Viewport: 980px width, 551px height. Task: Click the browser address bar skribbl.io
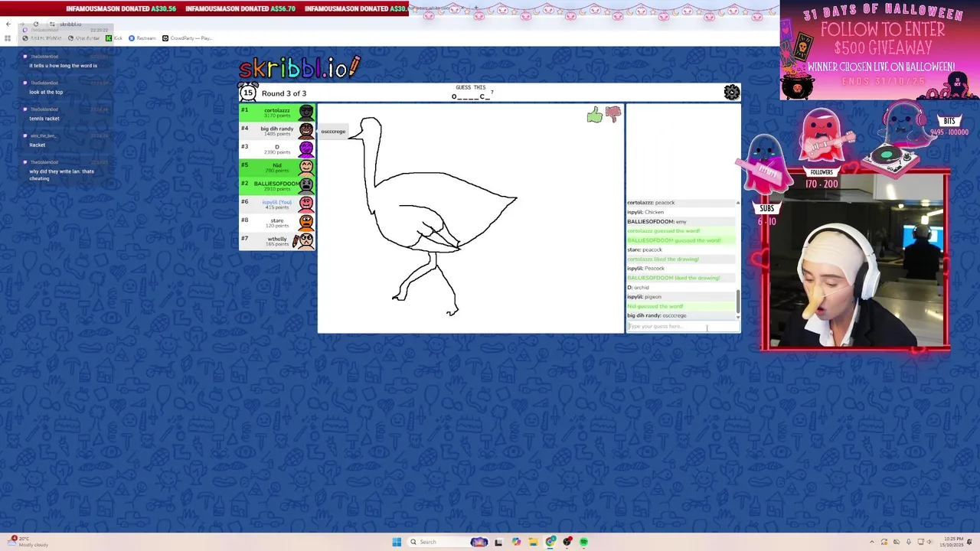click(x=70, y=24)
